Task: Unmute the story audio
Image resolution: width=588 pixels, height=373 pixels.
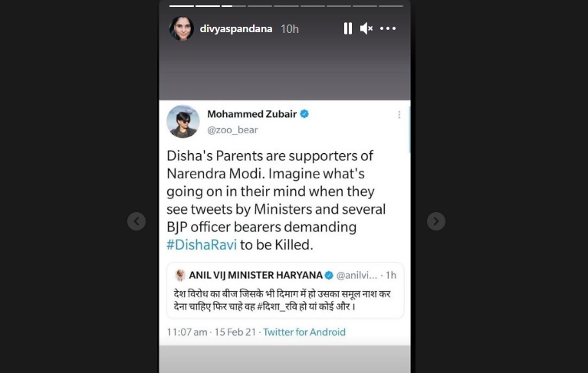Action: tap(366, 28)
